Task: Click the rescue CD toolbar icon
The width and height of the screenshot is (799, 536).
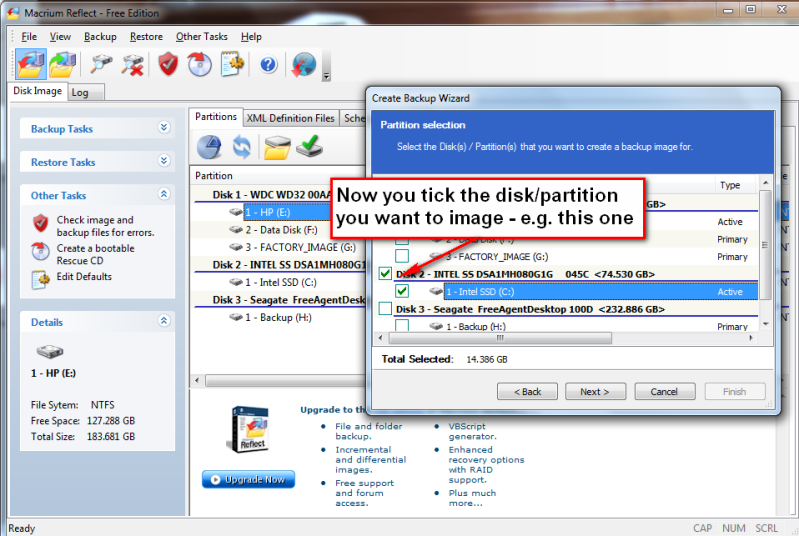Action: (199, 65)
